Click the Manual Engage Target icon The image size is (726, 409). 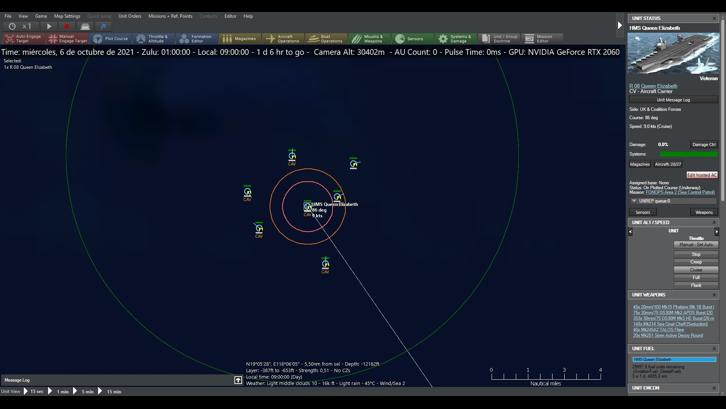(68, 38)
